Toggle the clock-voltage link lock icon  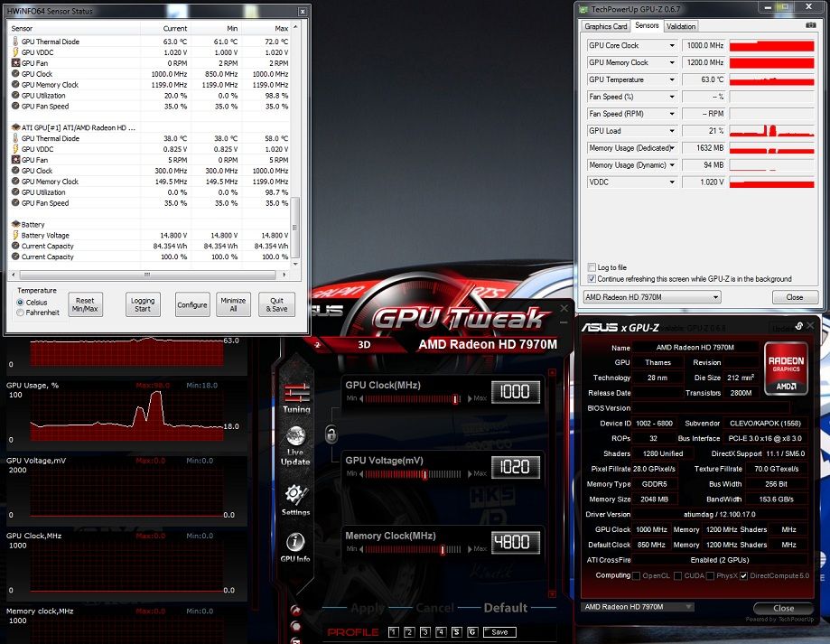pyautogui.click(x=331, y=434)
